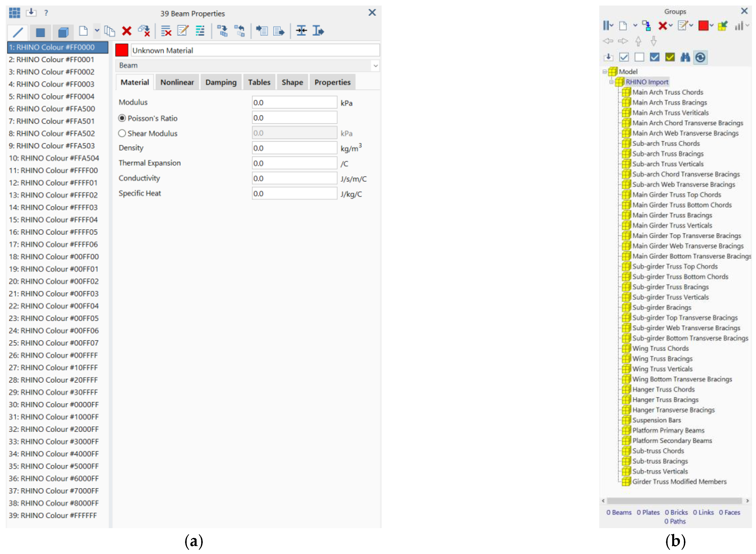Click the red X delete property icon
The width and height of the screenshot is (756, 554).
[126, 31]
